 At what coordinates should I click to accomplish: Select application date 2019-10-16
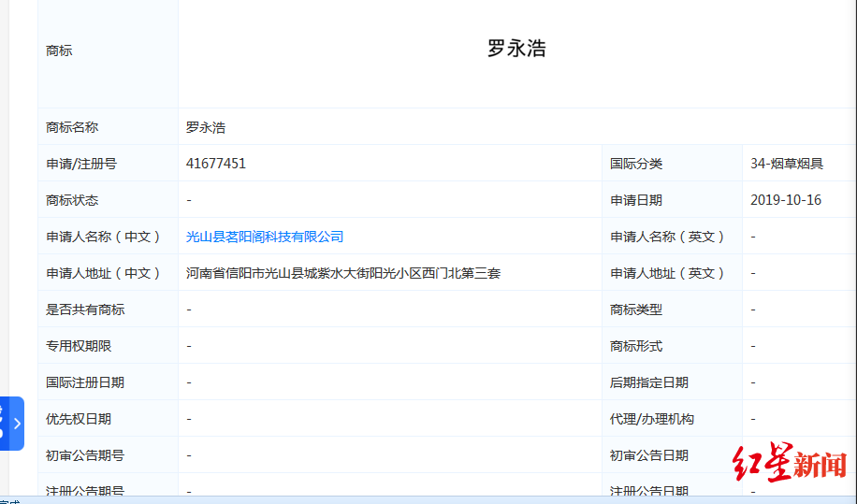click(x=785, y=200)
